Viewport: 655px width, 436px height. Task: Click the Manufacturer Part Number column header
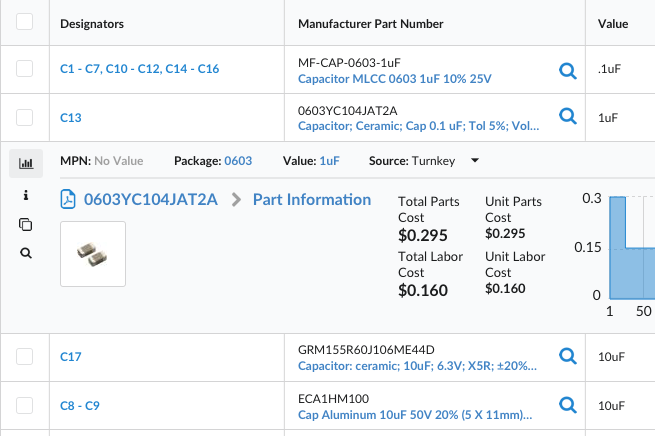370,23
